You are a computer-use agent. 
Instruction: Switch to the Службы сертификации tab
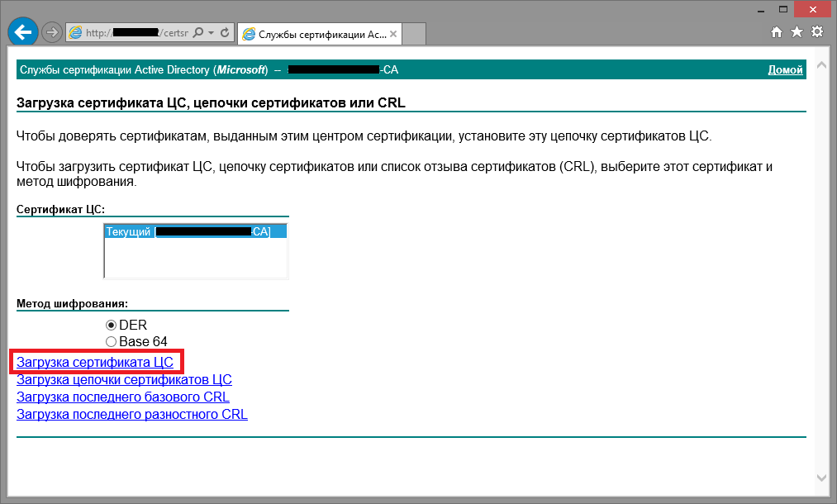(x=319, y=34)
